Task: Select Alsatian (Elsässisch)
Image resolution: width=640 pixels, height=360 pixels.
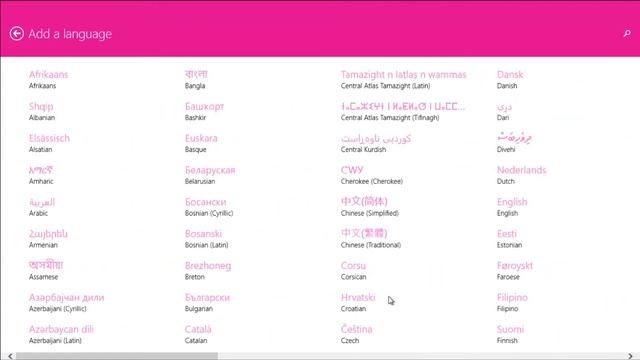Action: coord(49,143)
